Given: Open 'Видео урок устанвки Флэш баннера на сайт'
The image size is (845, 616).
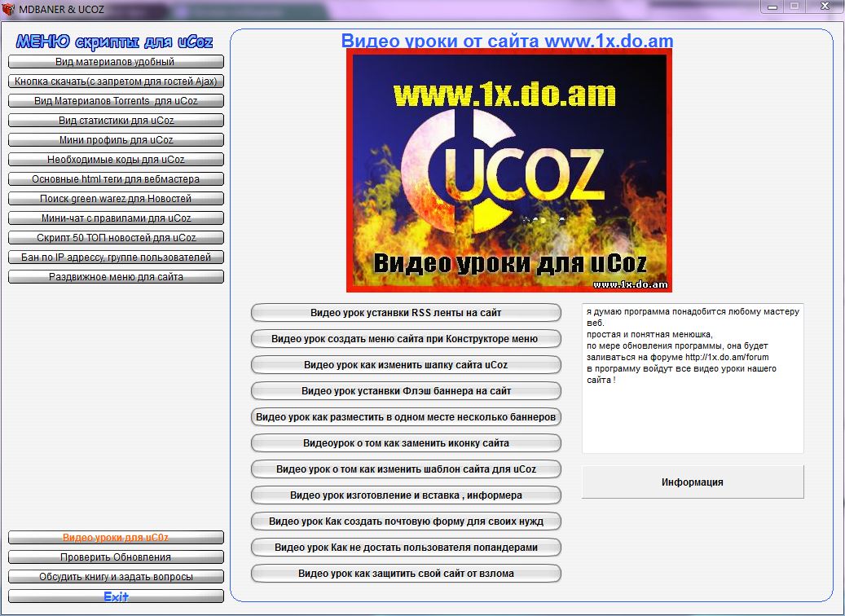Looking at the screenshot, I should coord(406,391).
